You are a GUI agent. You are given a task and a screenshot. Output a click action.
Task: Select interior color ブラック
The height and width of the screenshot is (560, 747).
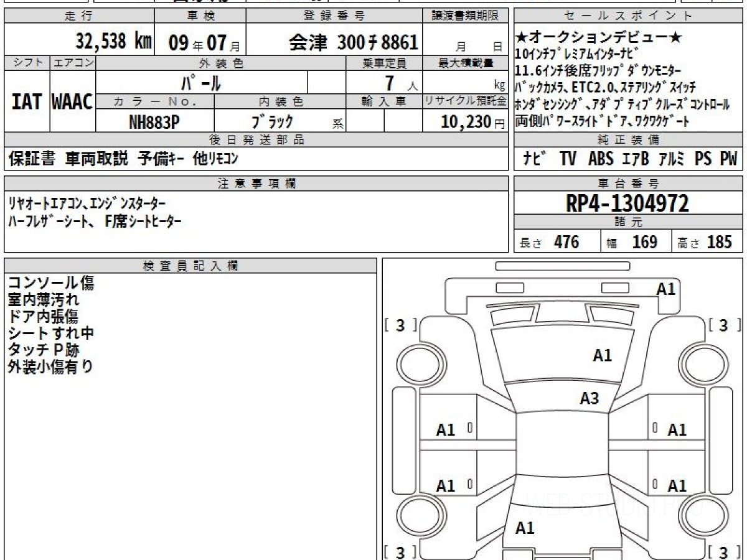(x=271, y=122)
